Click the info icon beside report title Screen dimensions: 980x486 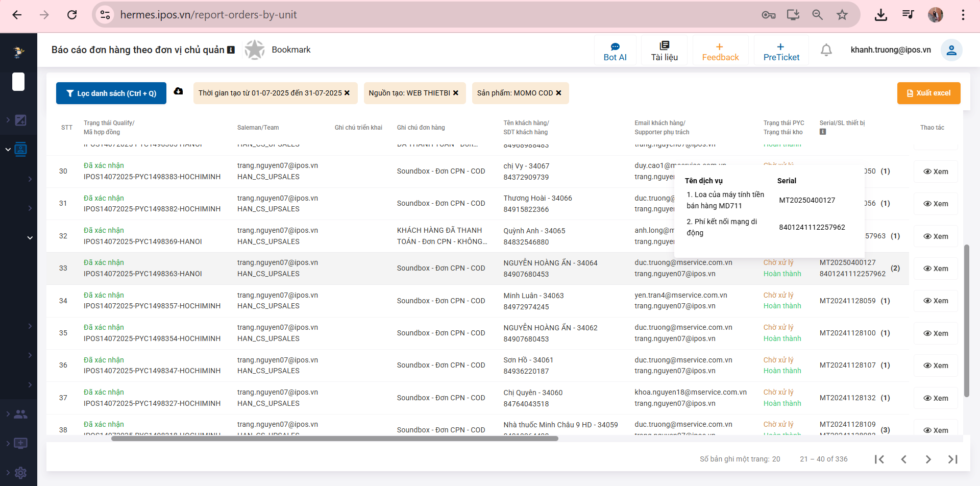231,50
